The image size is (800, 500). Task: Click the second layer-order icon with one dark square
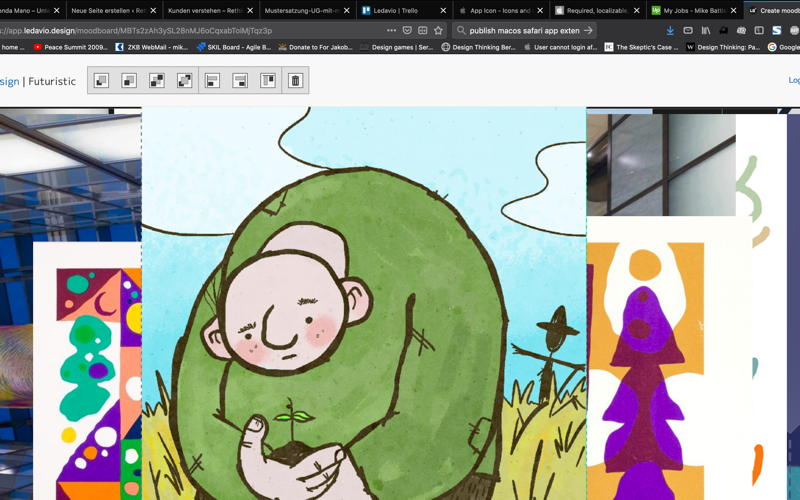pos(129,81)
